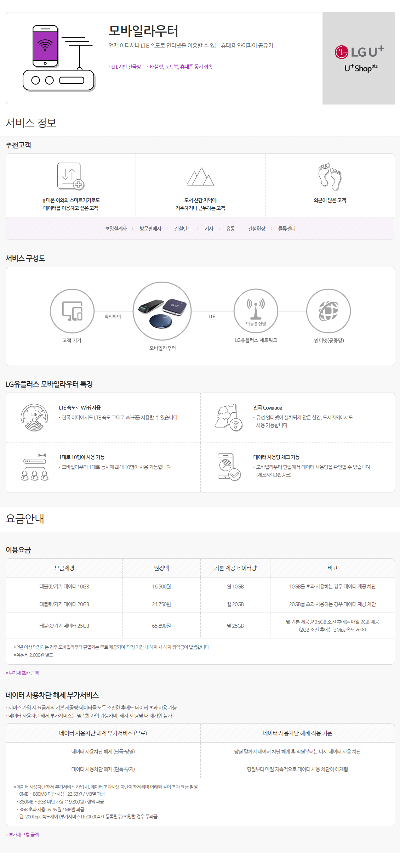Click the 태블릿, 노트북, 휴대폰 동시 접속 tag
This screenshot has width=400, height=868.
(181, 67)
